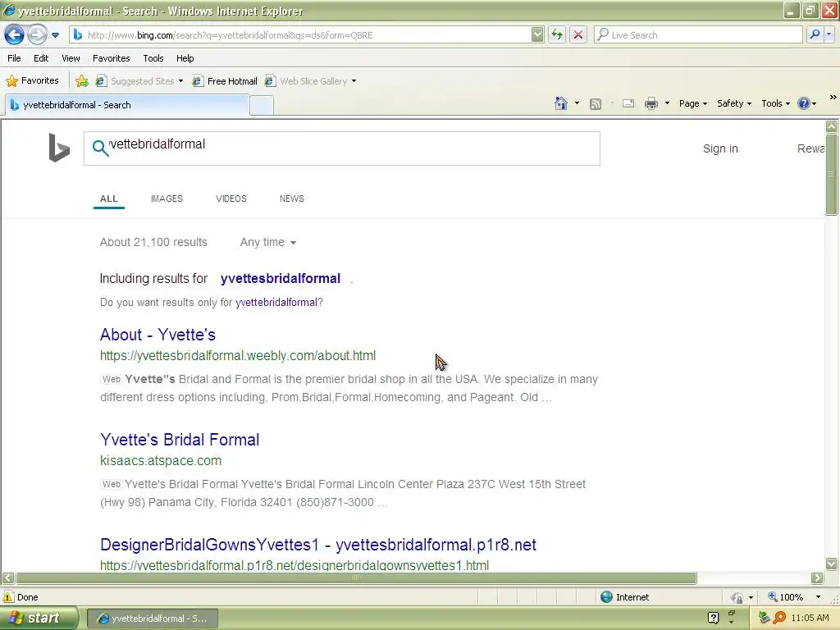Open the search provider dropdown arrow
Screen dimensions: 840x630
(x=829, y=35)
